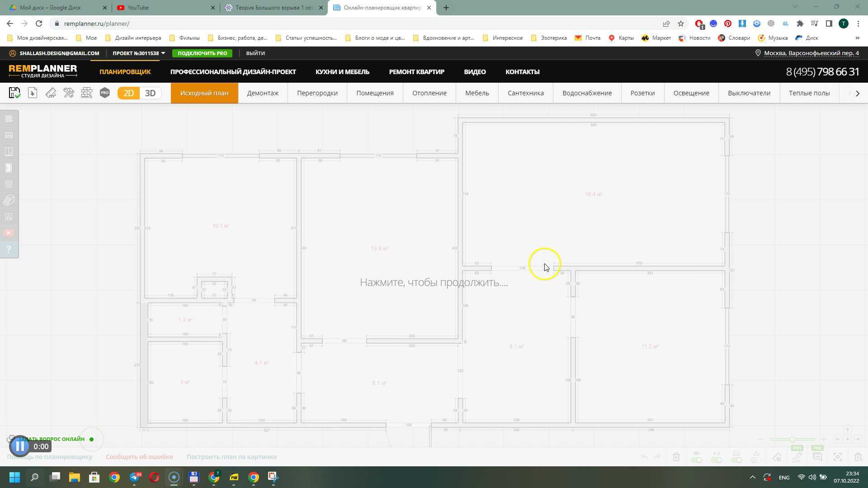The height and width of the screenshot is (488, 868).
Task: Open the КУХНИ И МЕБЕЛЬ menu item
Action: pyautogui.click(x=342, y=71)
